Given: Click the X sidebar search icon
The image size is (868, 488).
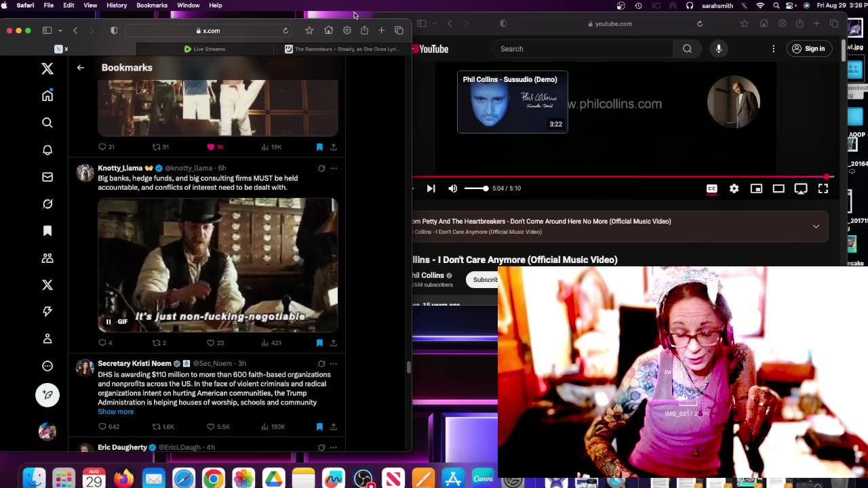Looking at the screenshot, I should pyautogui.click(x=47, y=123).
